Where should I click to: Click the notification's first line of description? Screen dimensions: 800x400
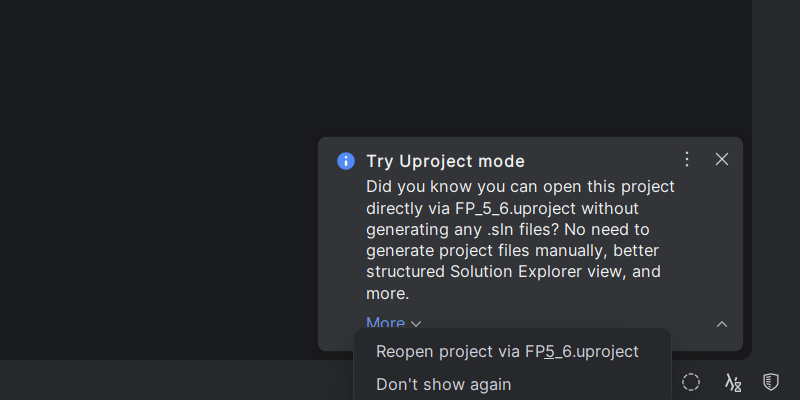(x=520, y=187)
